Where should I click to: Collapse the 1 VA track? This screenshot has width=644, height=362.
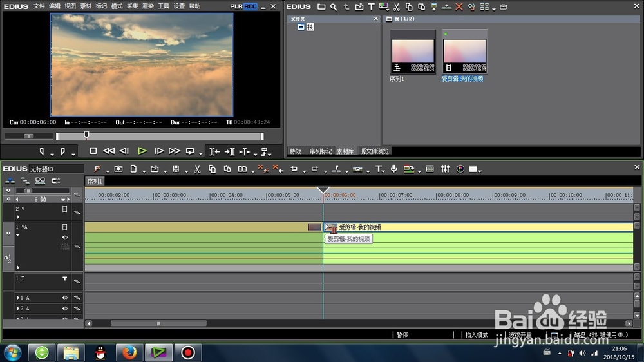[18, 235]
